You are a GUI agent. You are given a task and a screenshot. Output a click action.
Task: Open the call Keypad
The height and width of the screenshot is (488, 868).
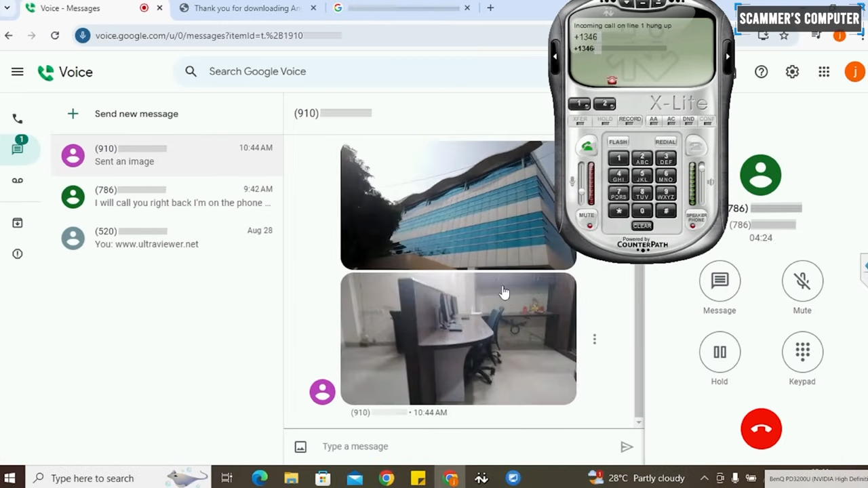[x=802, y=352]
